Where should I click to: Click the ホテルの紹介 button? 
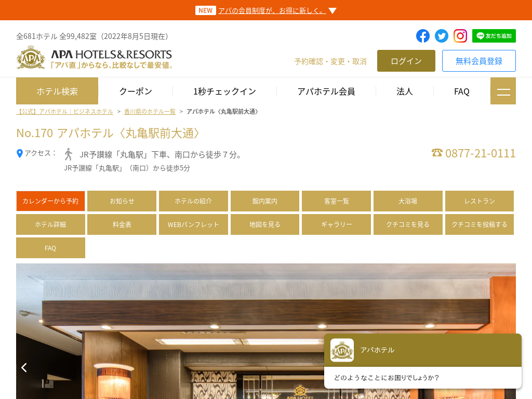pos(193,201)
